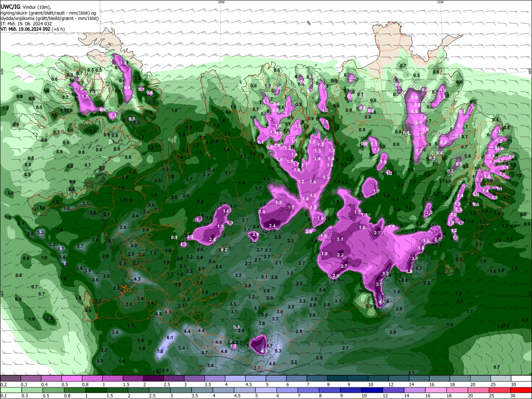This screenshot has width=532, height=399.
Task: Click the bold 'VT: Mið. 19.06.2024 09Z' line
Action: tap(26, 29)
